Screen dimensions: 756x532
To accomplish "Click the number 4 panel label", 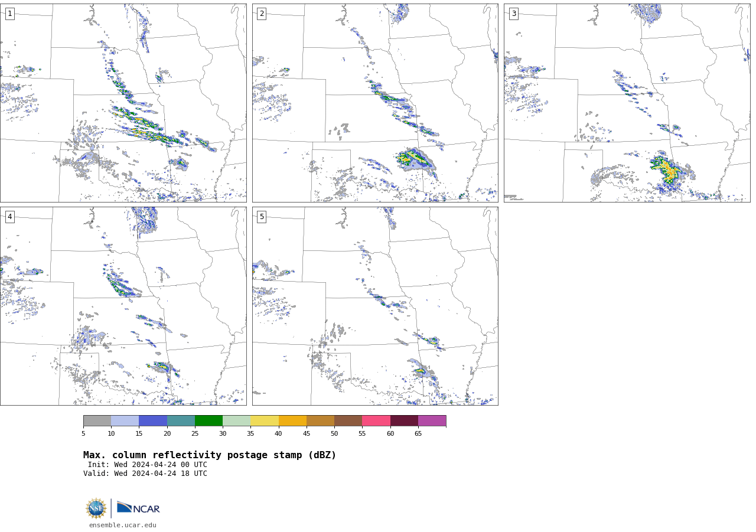I will click(x=9, y=217).
